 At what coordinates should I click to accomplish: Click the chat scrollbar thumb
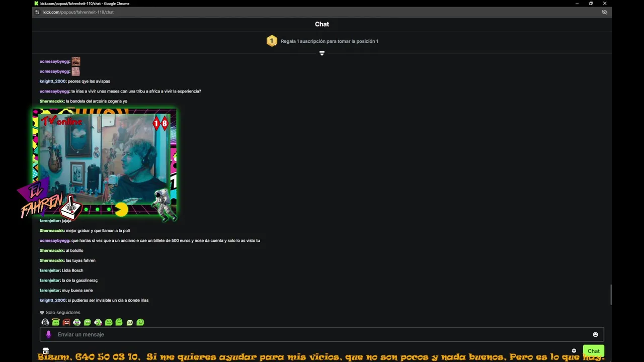coord(611,295)
